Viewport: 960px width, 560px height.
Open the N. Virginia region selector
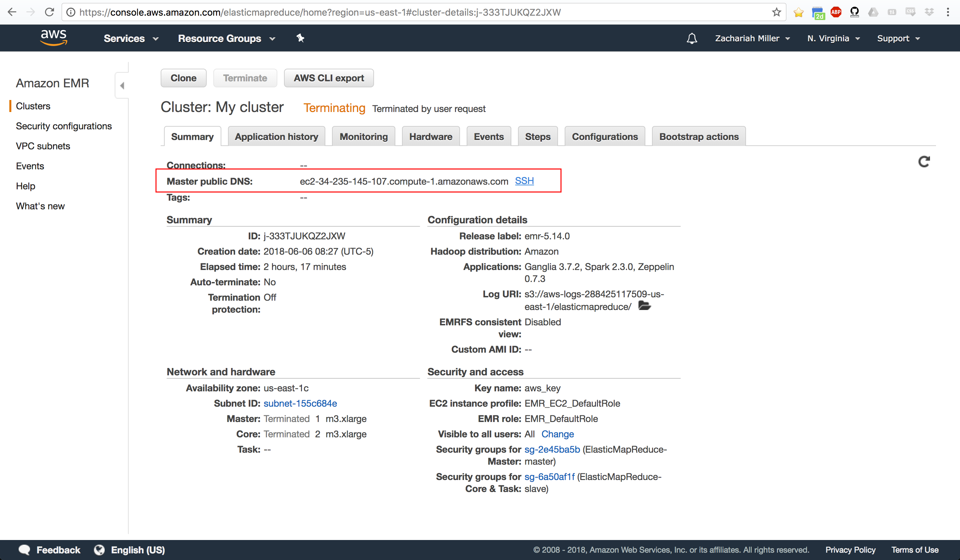pyautogui.click(x=834, y=38)
